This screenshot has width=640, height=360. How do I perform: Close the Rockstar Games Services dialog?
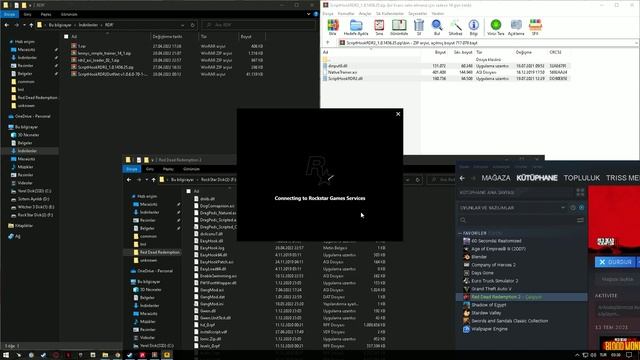[398, 114]
